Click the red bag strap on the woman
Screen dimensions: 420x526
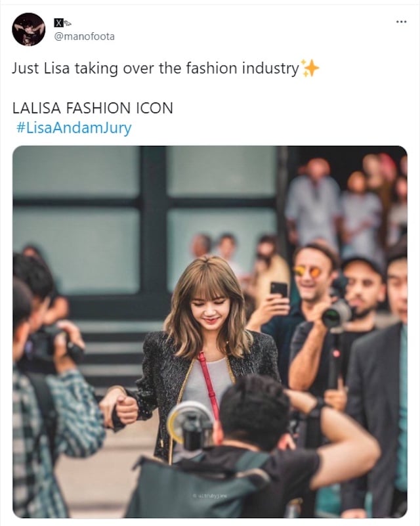pos(209,382)
